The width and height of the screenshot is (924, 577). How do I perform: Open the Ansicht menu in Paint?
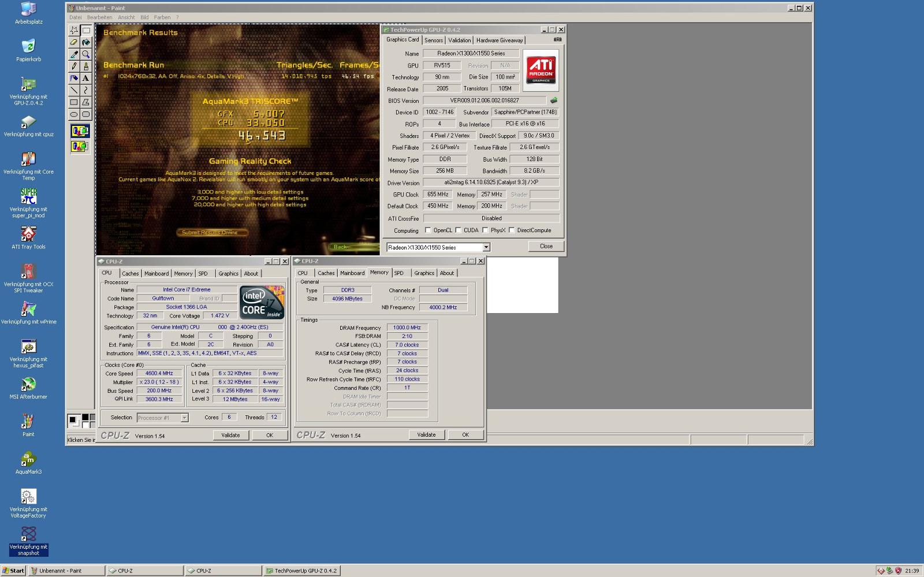(126, 17)
